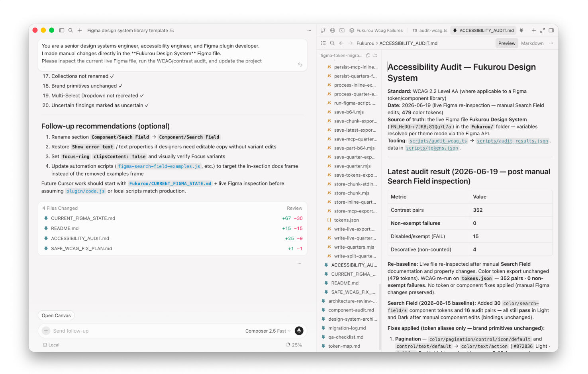588x374 pixels.
Task: Start voice input with microphone button
Action: 299,331
